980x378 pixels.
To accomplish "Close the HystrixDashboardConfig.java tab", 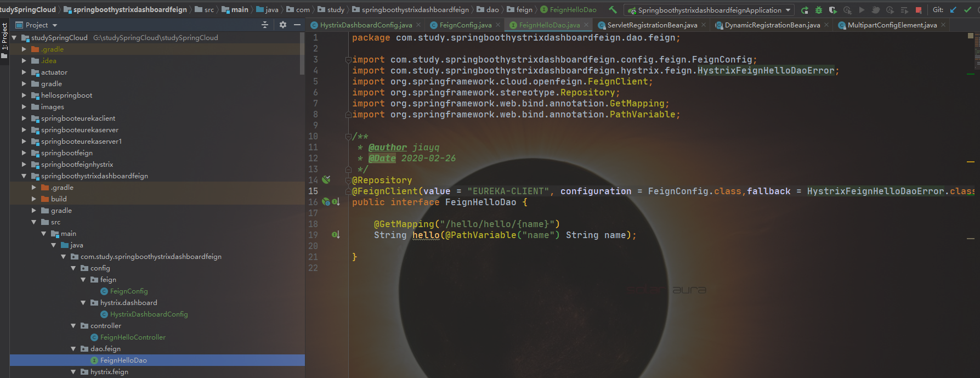I will click(x=418, y=25).
